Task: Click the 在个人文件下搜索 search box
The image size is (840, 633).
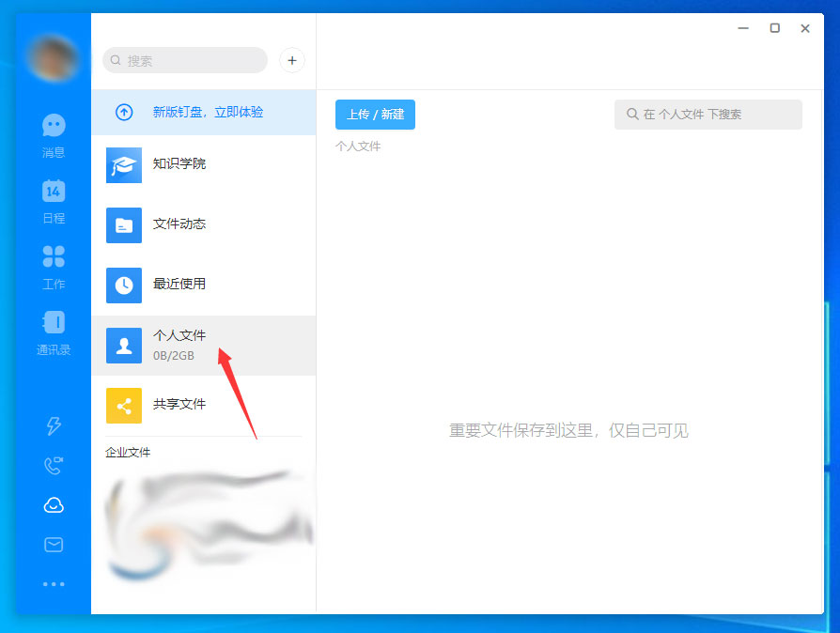Action: click(x=708, y=114)
